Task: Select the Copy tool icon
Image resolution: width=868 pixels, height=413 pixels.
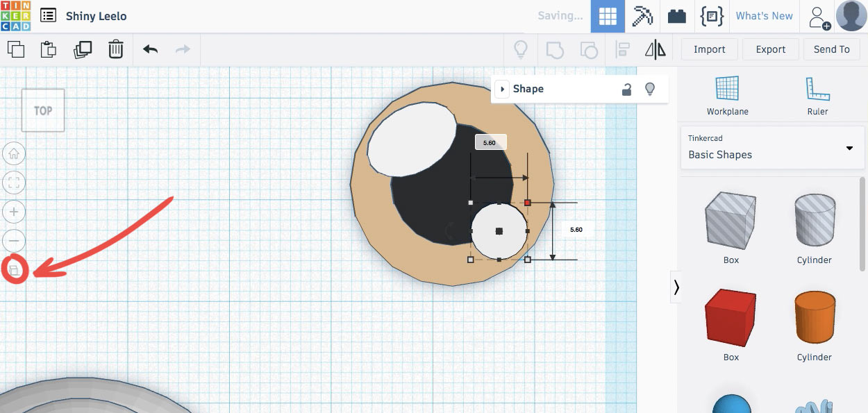Action: pyautogui.click(x=15, y=49)
